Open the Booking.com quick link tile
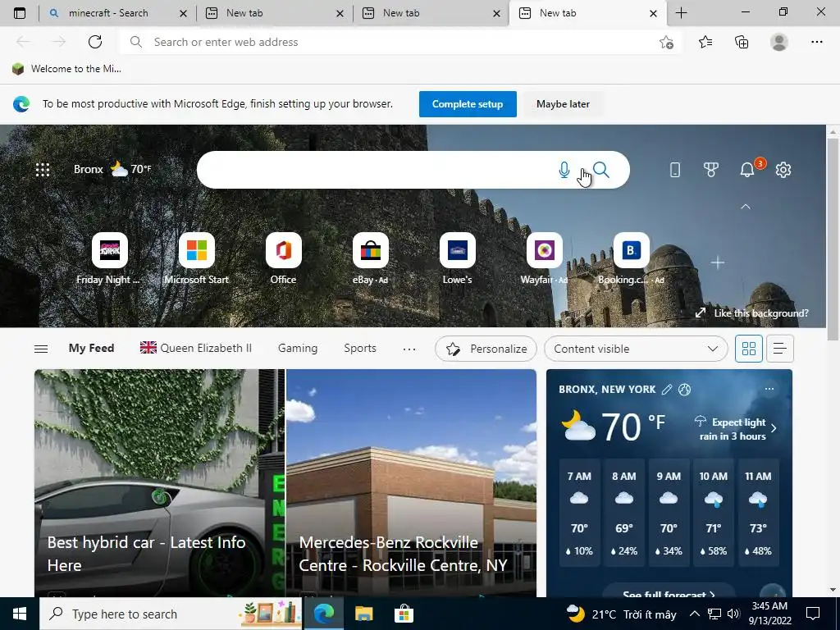840x630 pixels. pos(631,250)
